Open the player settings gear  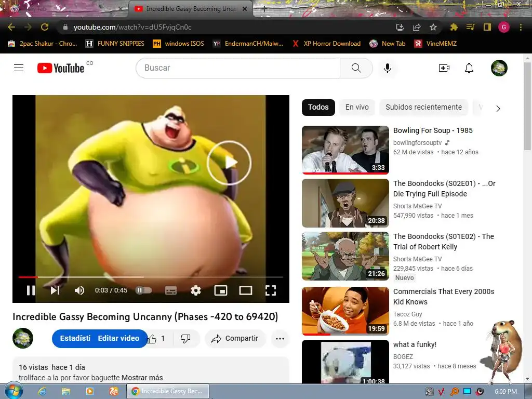point(196,290)
